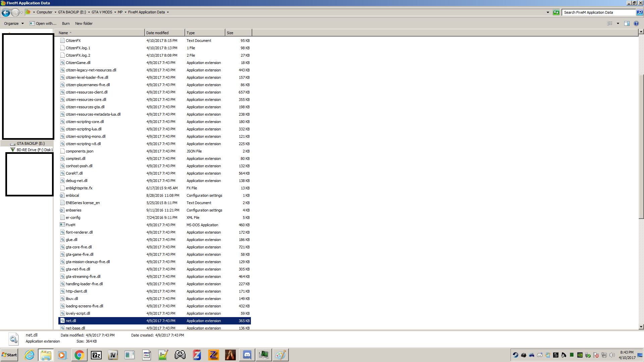Open the game controller app on taskbar
The width and height of the screenshot is (644, 362).
click(180, 355)
